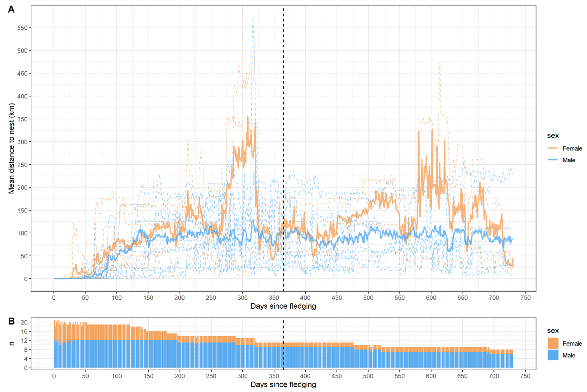Click the 550 tick label on panel A y-axis

coord(22,28)
